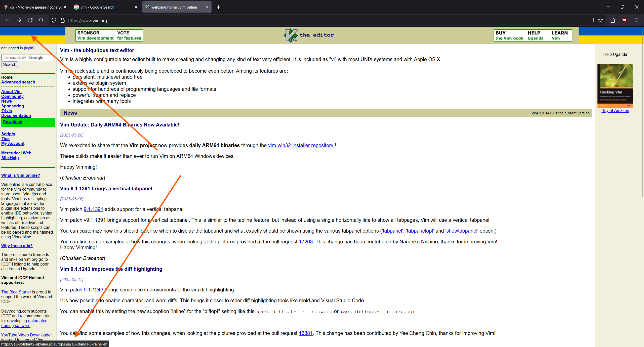Reload the current page

point(30,20)
